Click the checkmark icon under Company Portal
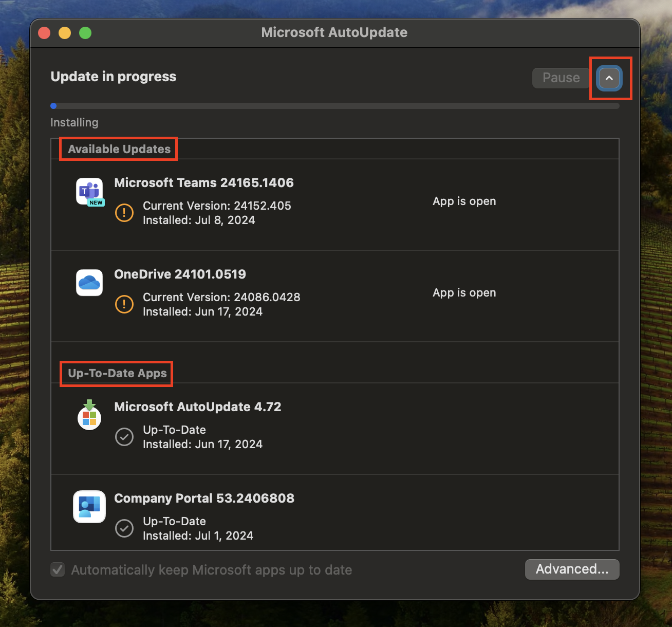This screenshot has width=672, height=627. [x=124, y=528]
